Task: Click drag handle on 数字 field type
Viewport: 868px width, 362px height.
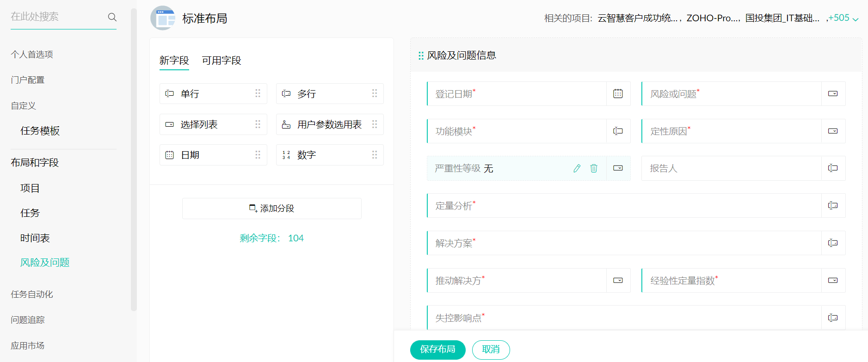Action: 374,155
